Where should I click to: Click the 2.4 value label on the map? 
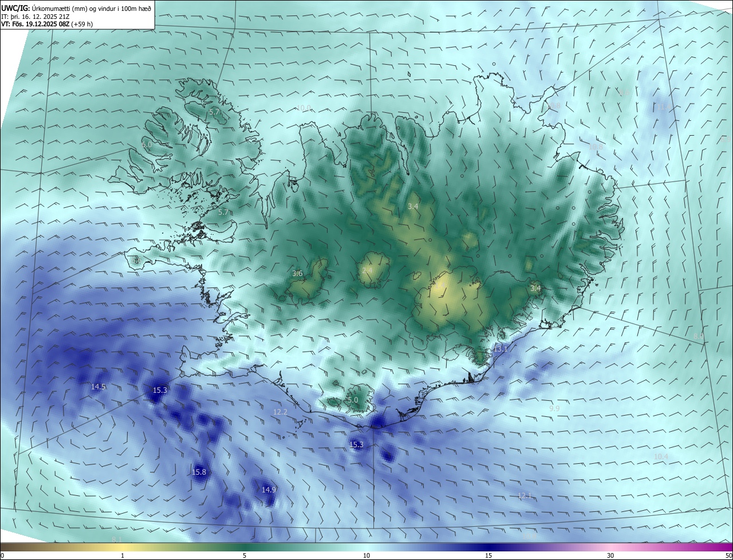(x=367, y=270)
